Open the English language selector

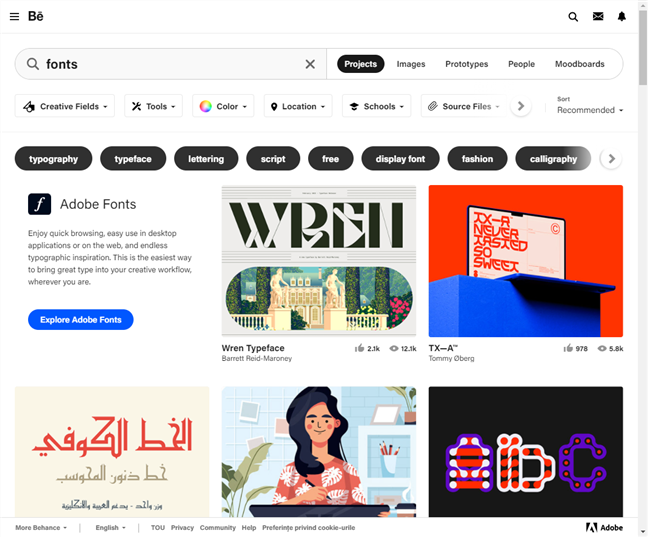pos(110,527)
